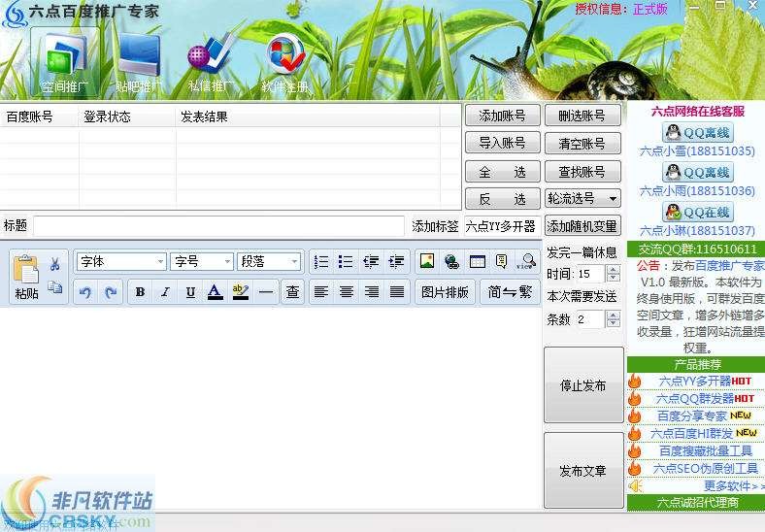Contact 六点小雨 QQ support

698,172
